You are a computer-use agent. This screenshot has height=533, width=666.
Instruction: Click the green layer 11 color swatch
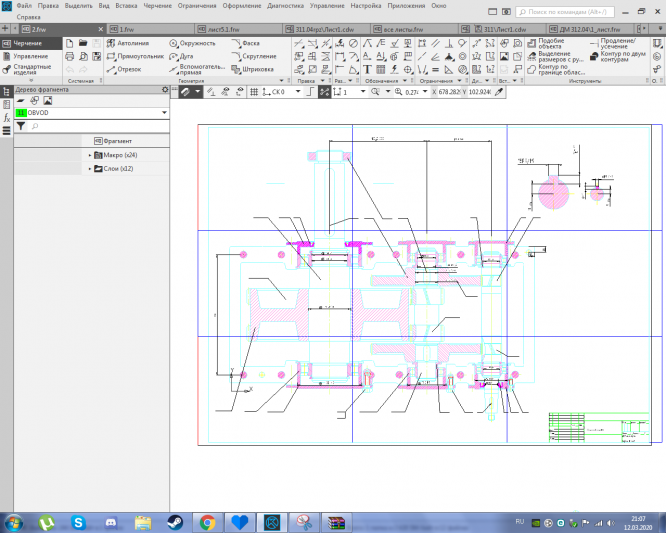[20, 113]
